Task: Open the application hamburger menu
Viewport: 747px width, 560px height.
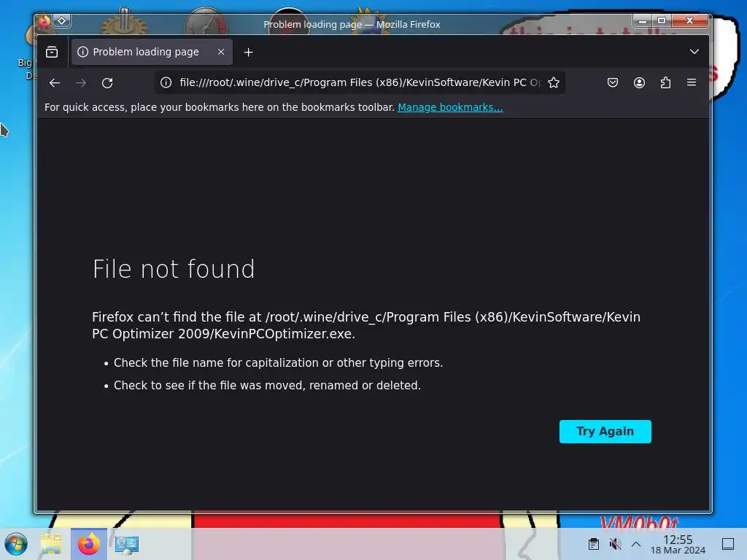Action: (x=692, y=83)
